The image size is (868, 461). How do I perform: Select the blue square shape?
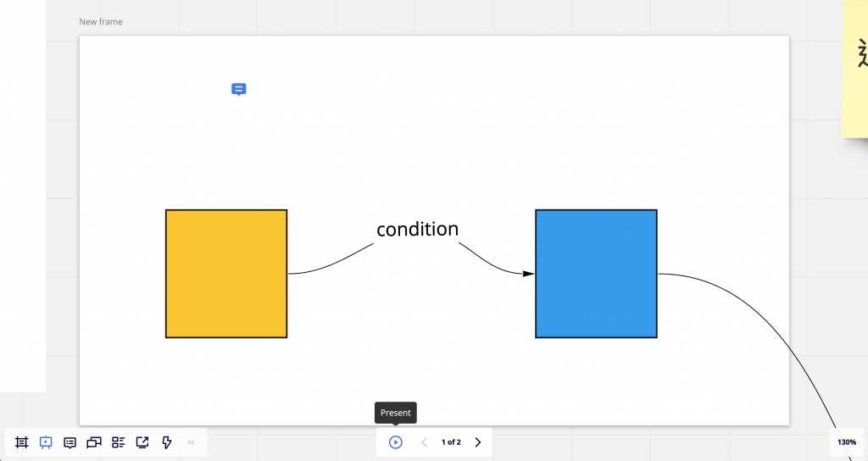pos(596,274)
